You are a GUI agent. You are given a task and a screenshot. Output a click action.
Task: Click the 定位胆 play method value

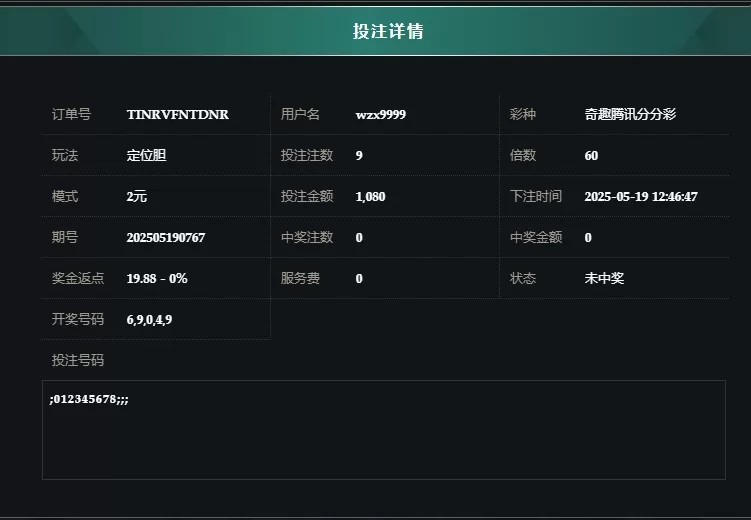pos(146,155)
